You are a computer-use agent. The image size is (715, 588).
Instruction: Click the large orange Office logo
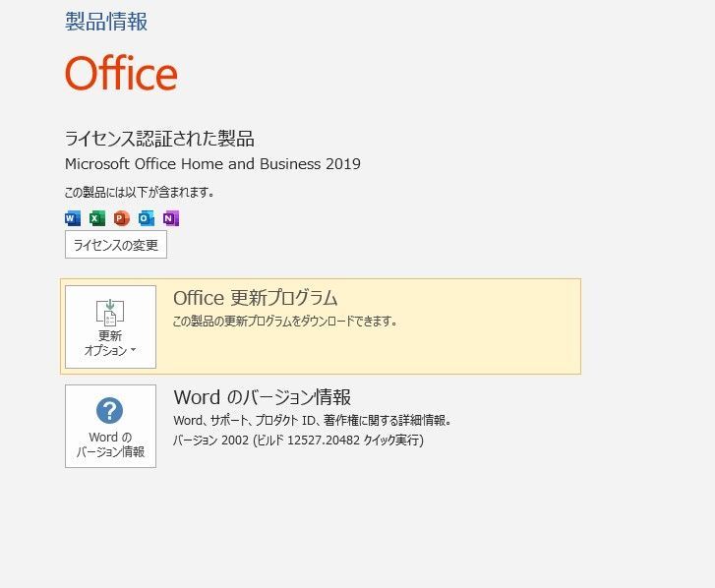click(x=121, y=74)
